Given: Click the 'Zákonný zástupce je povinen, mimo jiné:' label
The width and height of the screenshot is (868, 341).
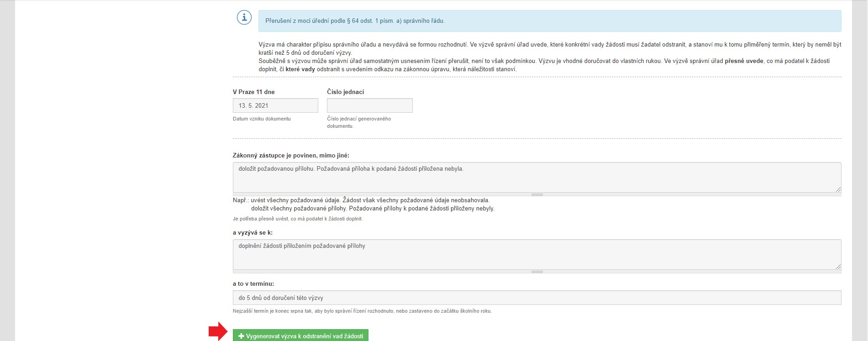Looking at the screenshot, I should (x=291, y=155).
